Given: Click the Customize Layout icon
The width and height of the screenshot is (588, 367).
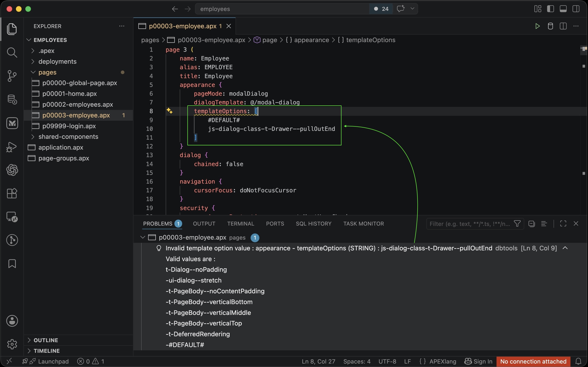Looking at the screenshot, I should click(538, 9).
